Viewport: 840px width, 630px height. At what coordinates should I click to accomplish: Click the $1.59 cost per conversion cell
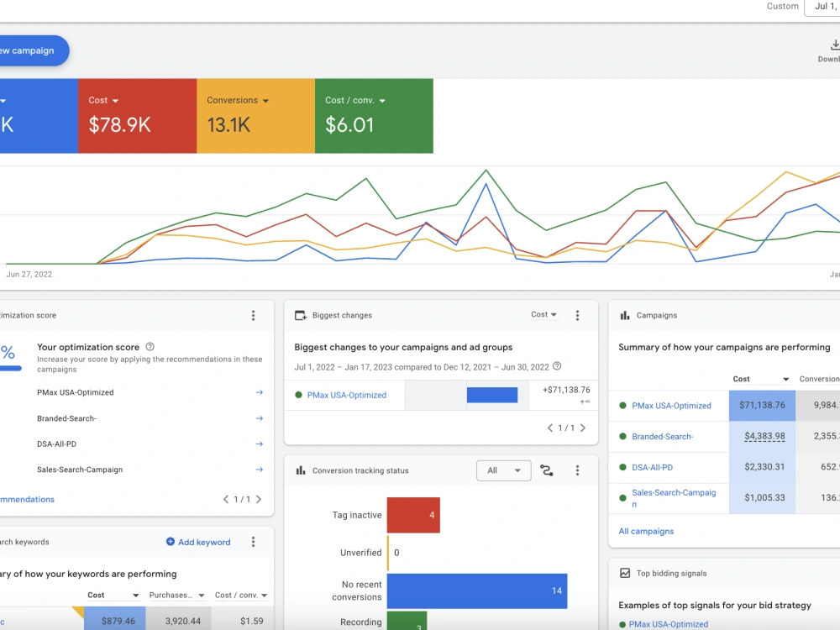(244, 619)
